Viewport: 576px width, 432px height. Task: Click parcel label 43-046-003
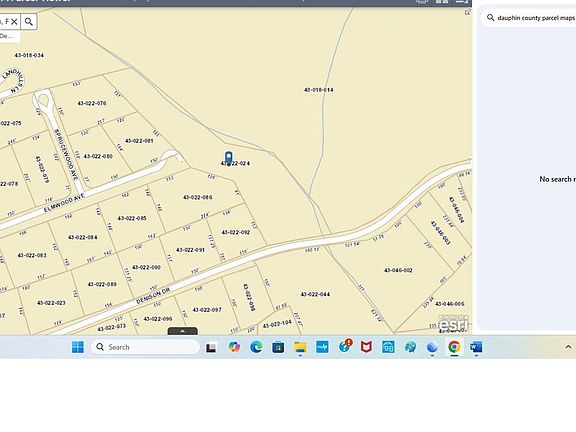[x=440, y=233]
